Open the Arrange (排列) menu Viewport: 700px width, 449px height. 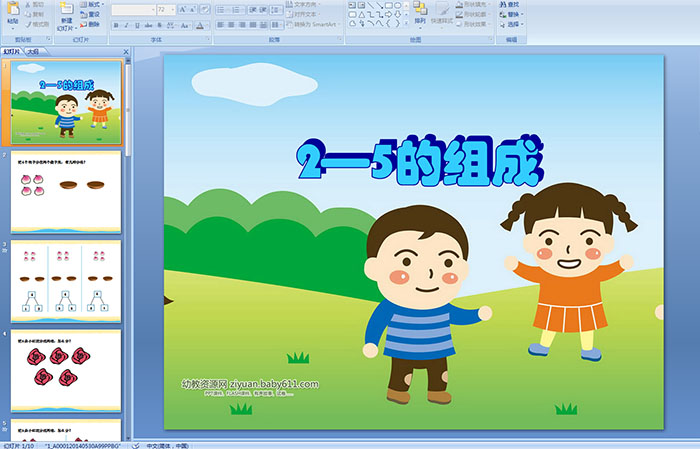coord(420,13)
